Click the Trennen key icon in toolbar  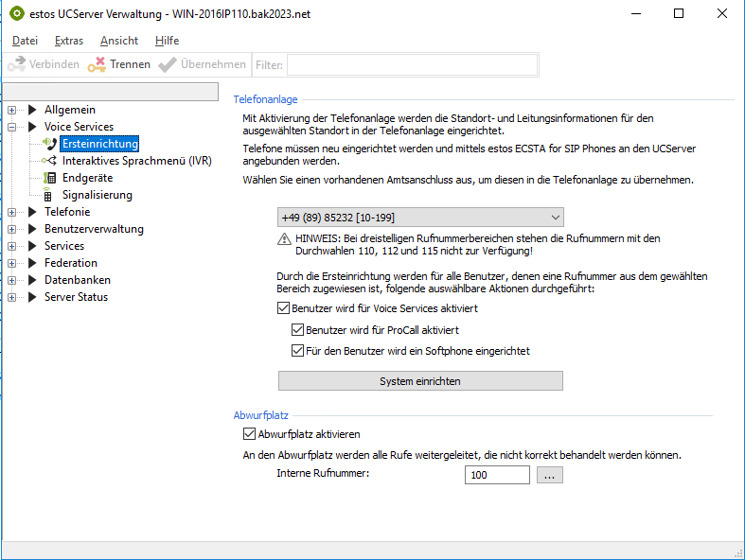96,64
